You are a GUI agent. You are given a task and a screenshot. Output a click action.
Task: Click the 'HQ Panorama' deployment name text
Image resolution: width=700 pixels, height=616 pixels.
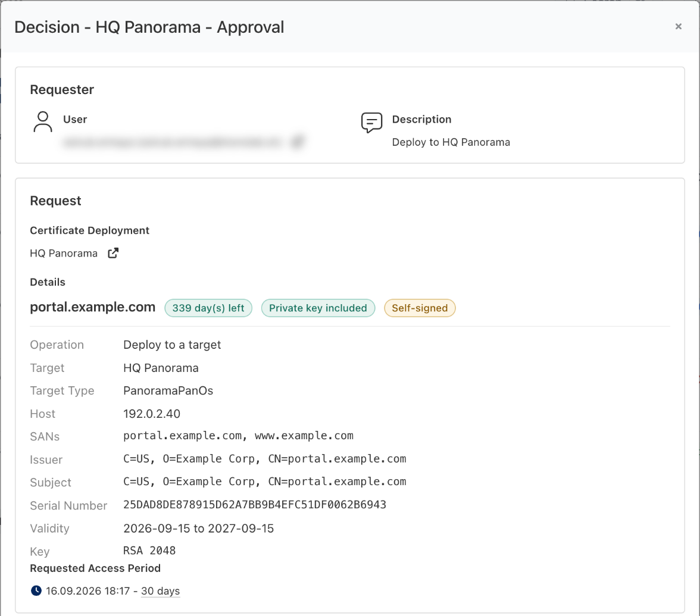coord(64,253)
